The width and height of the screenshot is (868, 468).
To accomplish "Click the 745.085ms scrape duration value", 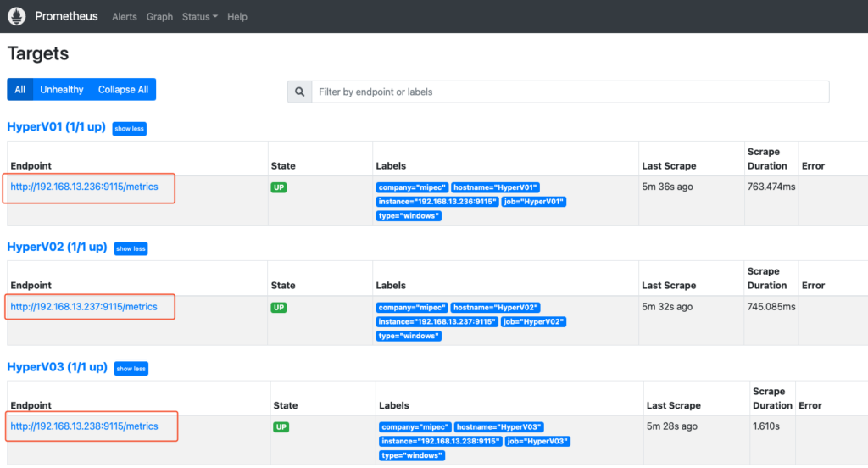I will (771, 307).
